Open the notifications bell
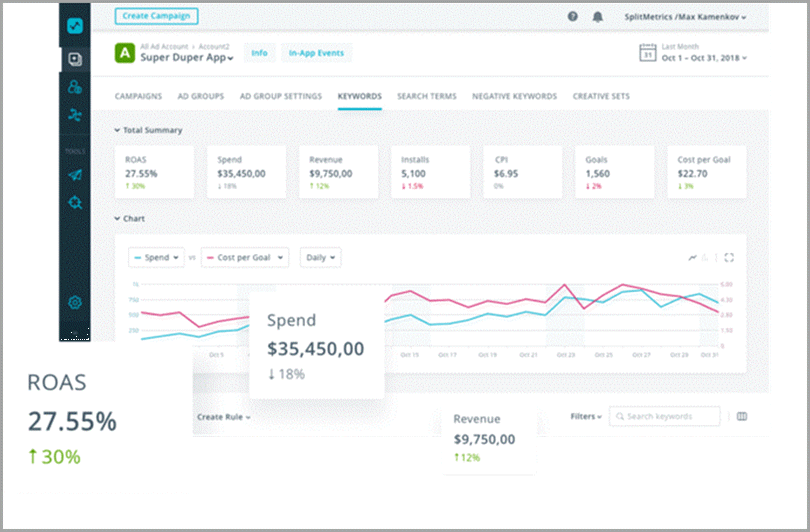 click(x=598, y=17)
